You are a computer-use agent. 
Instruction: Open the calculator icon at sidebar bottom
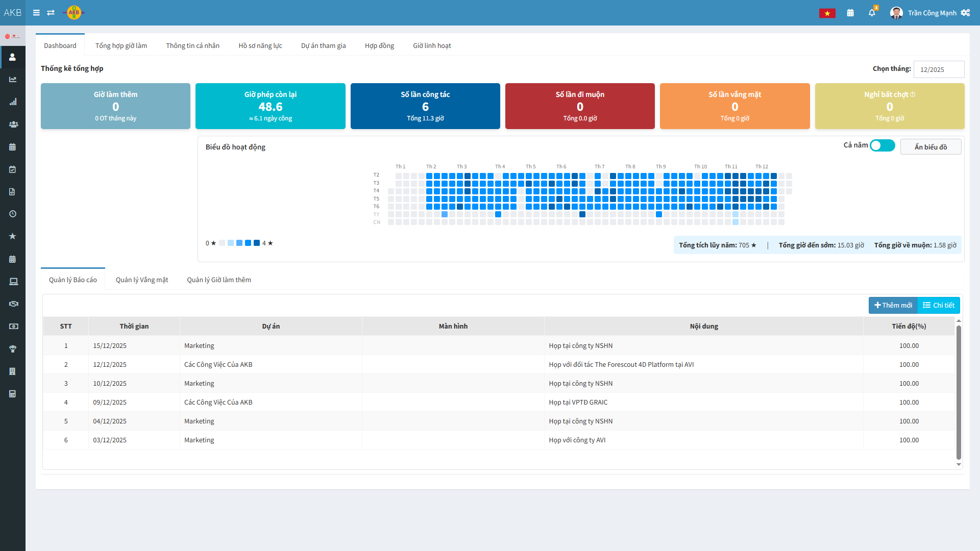point(13,393)
